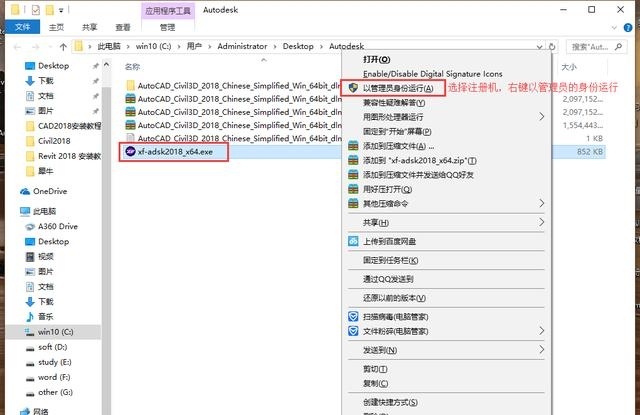Click the AutoCAD folder icon at top of file list
Image resolution: width=640 pixels, height=415 pixels.
coord(130,85)
